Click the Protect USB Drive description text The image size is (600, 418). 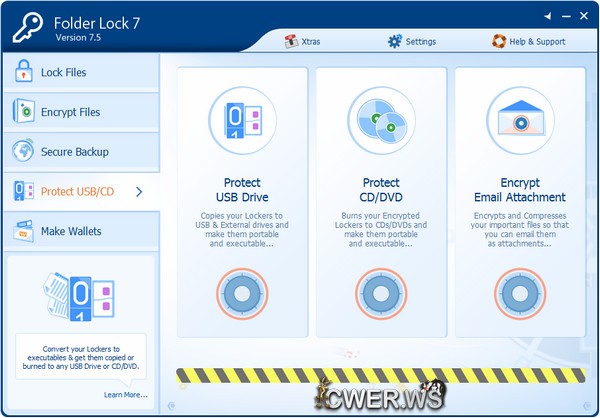[242, 230]
